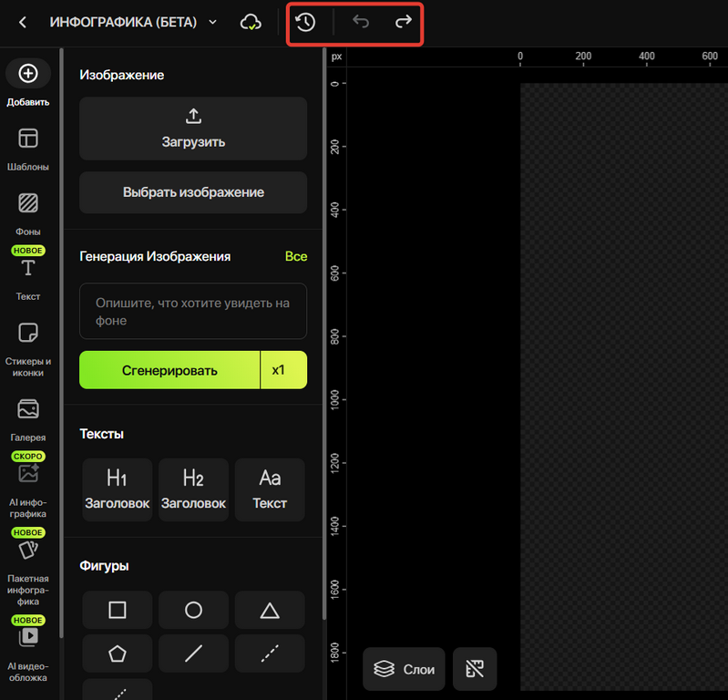Add a dashed line shape
Viewport: 728px width, 700px height.
click(x=270, y=654)
